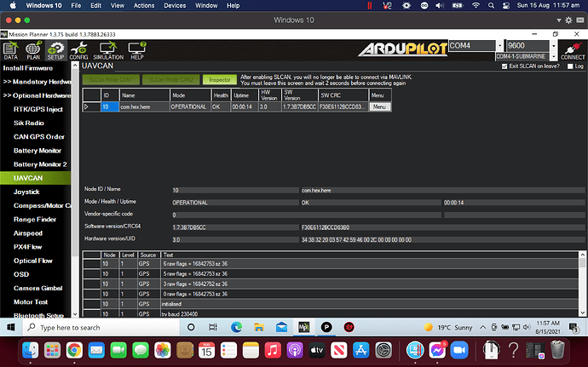Open the Trash in the dock
Screen dimensions: 588x367
(557, 350)
